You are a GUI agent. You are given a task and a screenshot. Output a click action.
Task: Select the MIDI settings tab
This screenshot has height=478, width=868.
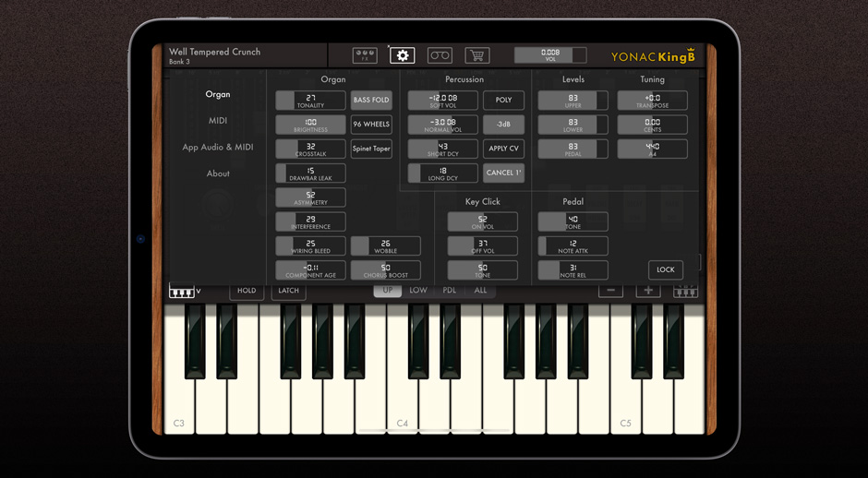(x=218, y=121)
